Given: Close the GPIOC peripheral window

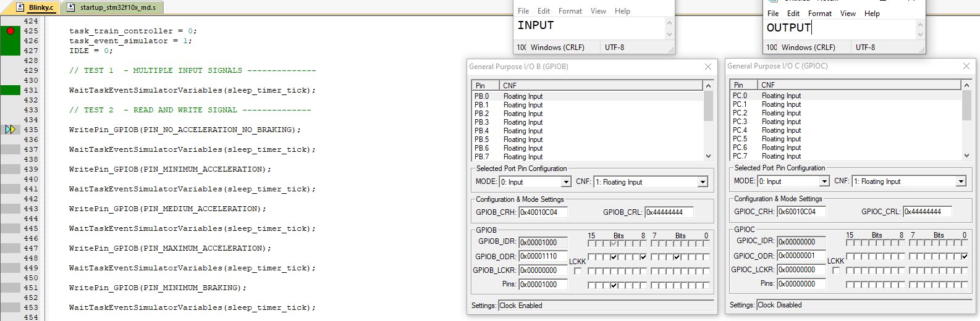Looking at the screenshot, I should [x=966, y=66].
